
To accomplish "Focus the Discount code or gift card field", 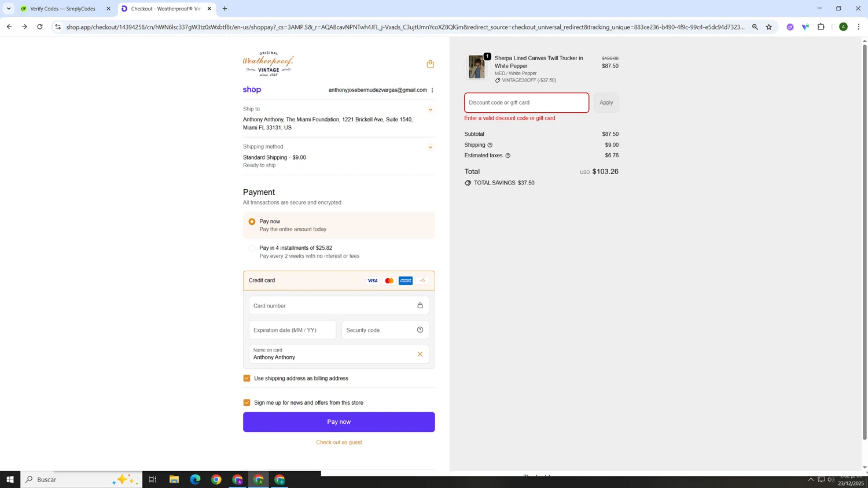I will [x=527, y=103].
